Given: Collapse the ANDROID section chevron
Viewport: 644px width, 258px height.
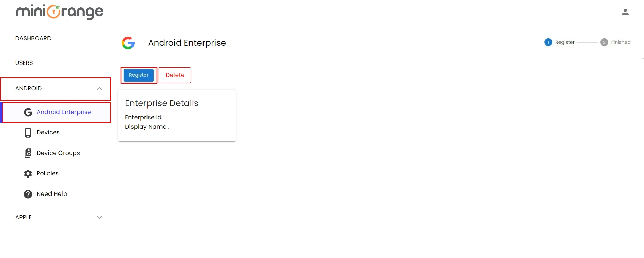Looking at the screenshot, I should click(x=99, y=88).
